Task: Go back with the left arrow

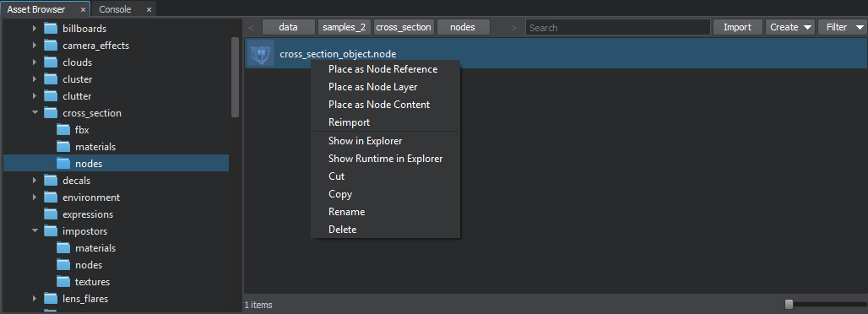Action: 252,27
